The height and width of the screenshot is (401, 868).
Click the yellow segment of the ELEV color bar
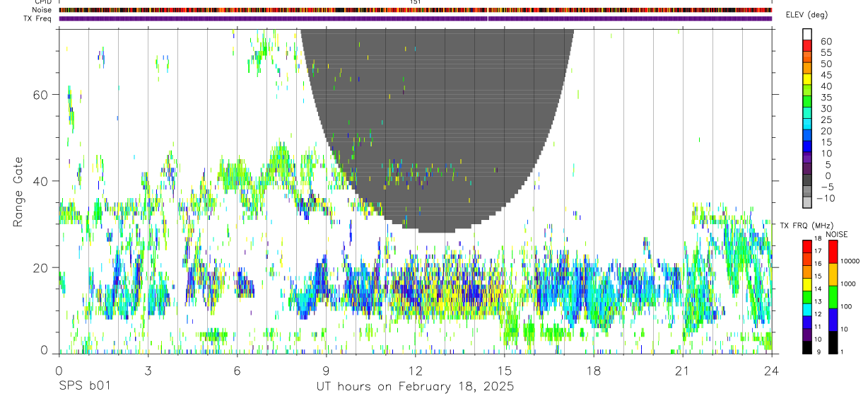click(807, 79)
